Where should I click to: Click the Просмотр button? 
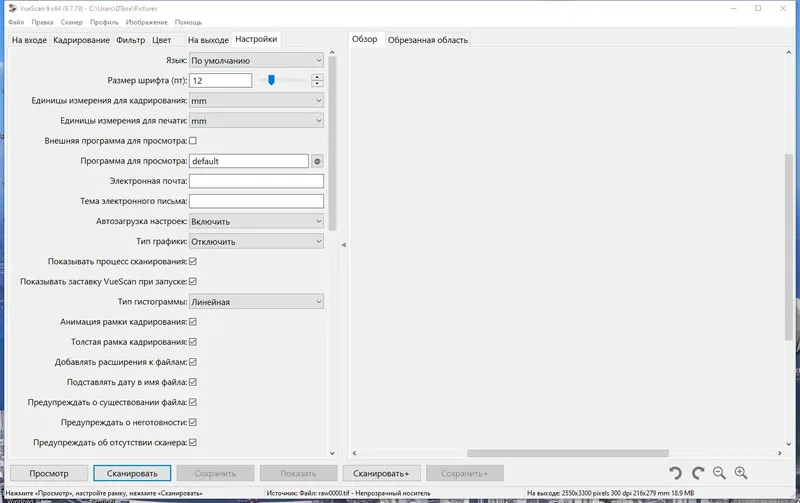coord(49,473)
